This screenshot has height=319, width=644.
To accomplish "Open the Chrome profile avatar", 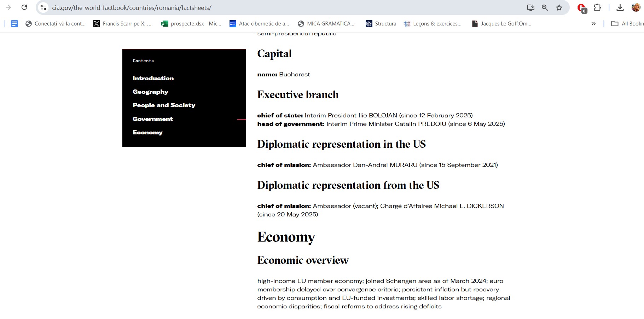I will (x=636, y=7).
